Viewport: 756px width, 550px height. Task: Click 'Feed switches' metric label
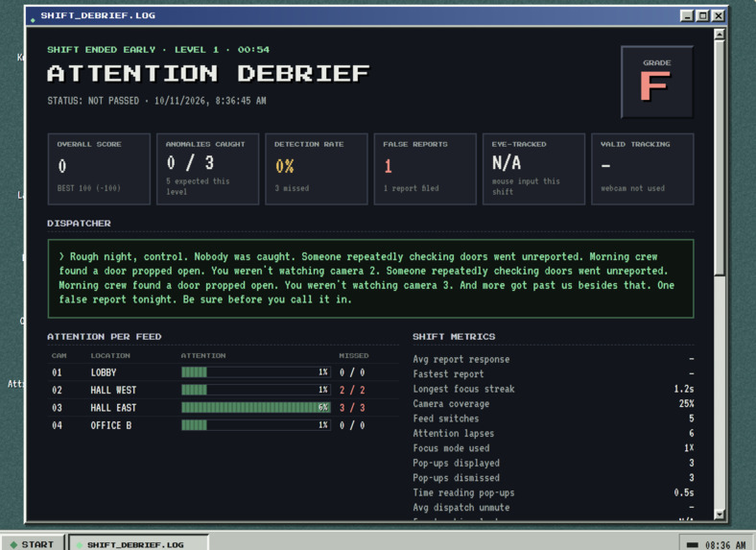coord(445,418)
